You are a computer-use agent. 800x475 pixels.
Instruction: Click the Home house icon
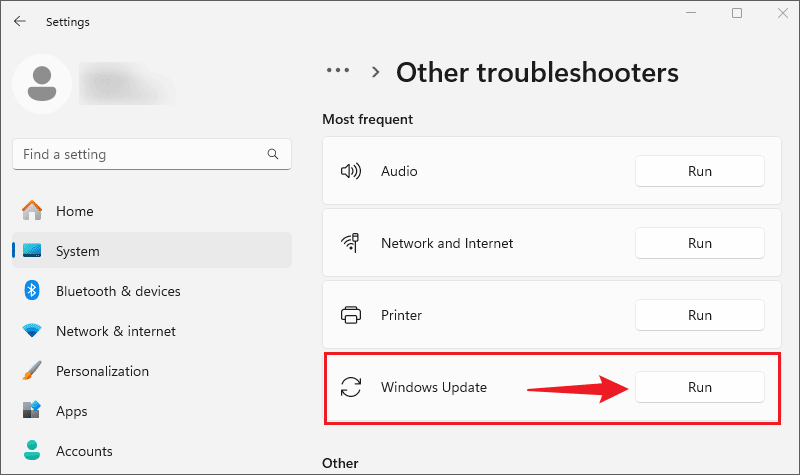32,210
